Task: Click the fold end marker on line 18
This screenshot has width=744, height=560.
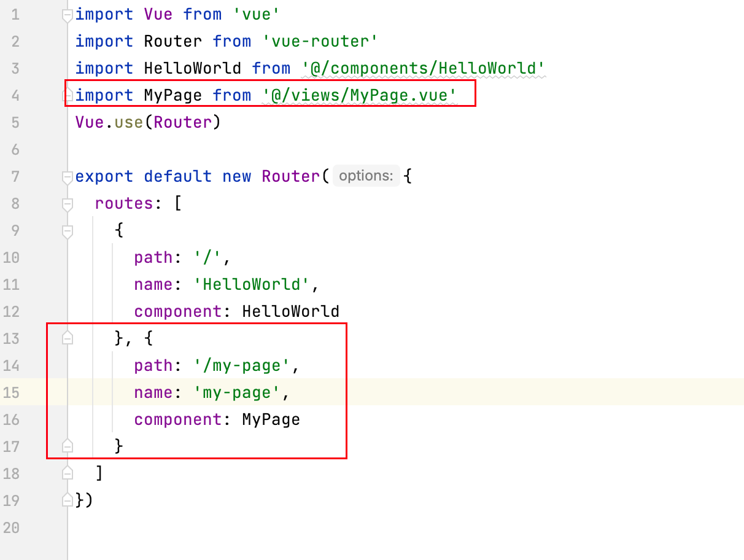Action: (68, 472)
